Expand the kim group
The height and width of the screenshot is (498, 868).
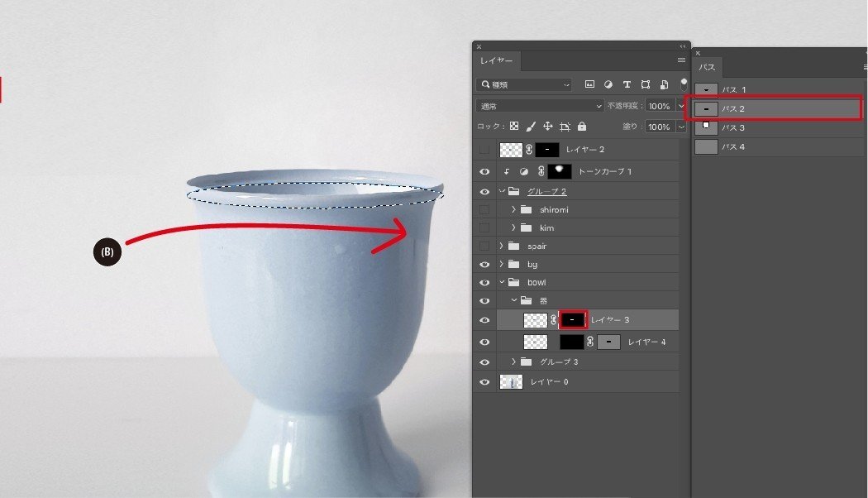[x=513, y=227]
